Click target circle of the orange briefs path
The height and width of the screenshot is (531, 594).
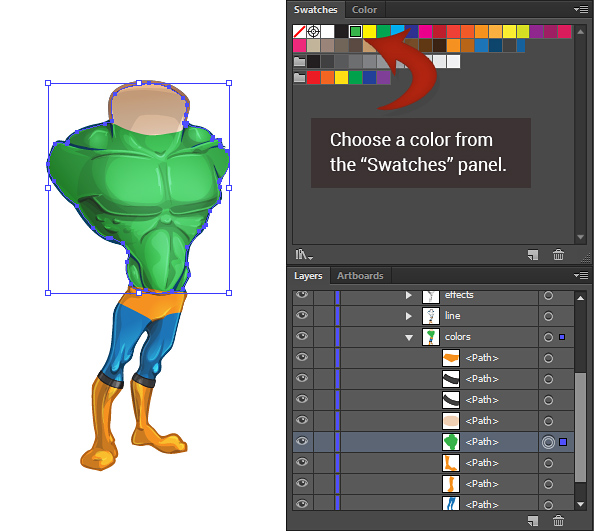548,358
